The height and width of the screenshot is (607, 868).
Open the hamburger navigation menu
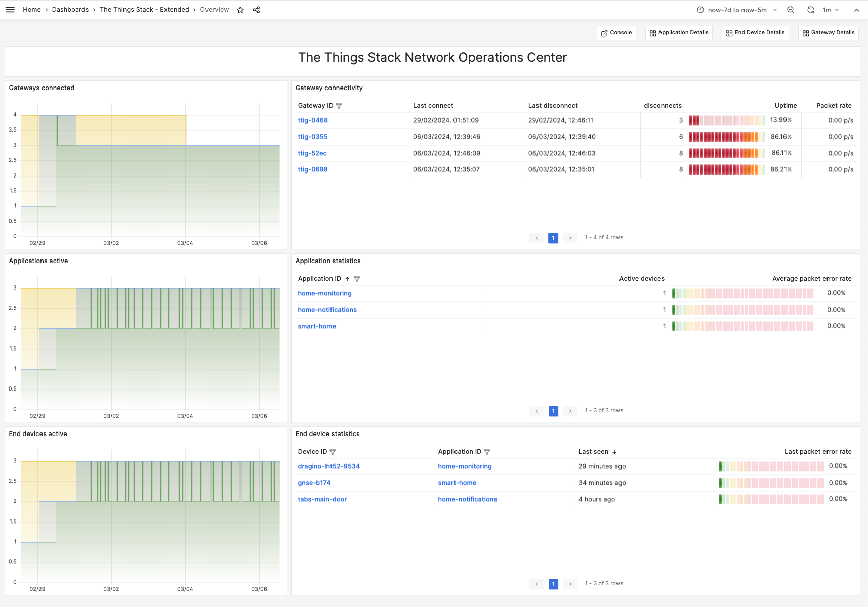click(x=10, y=10)
